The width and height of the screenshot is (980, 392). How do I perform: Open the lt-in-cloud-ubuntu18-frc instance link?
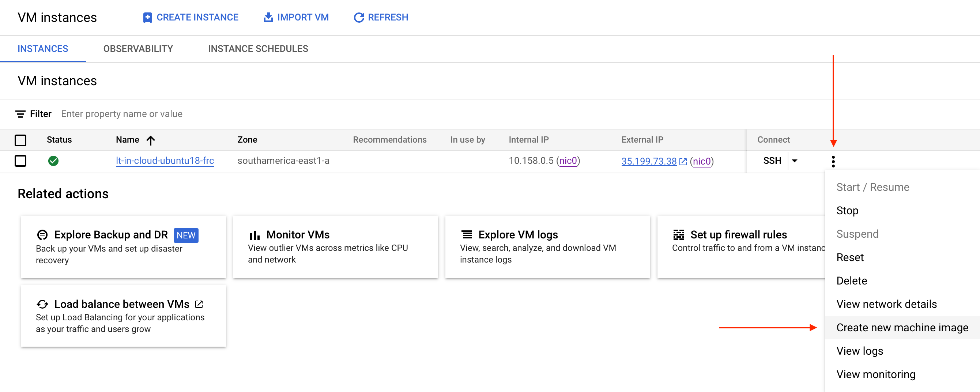[165, 161]
